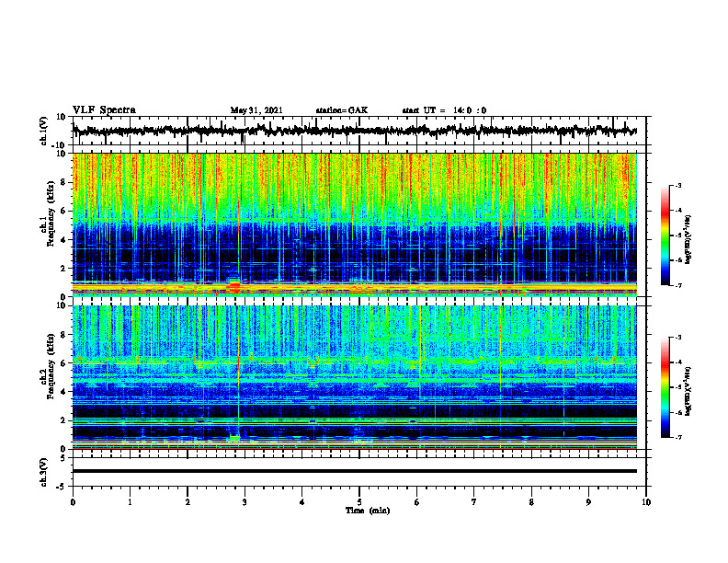
Task: Select the date text "May 31, 2021"
Action: tap(256, 110)
